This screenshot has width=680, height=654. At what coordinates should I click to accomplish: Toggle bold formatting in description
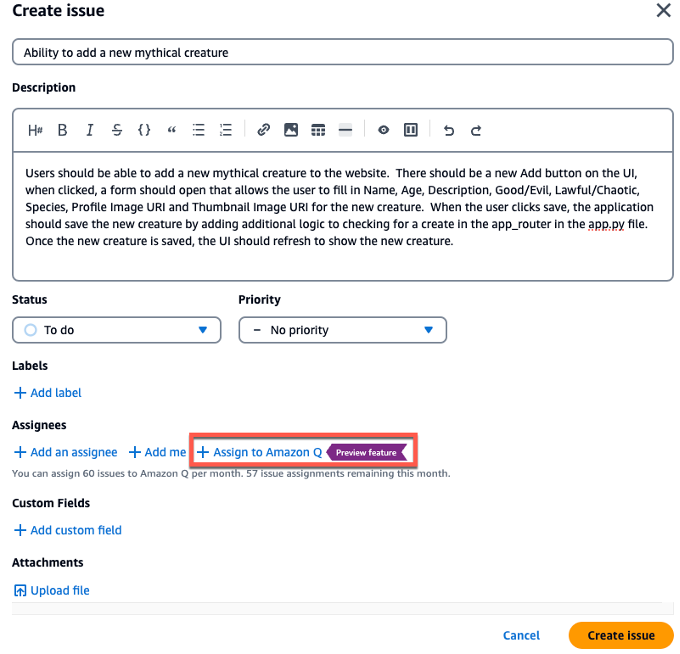click(x=62, y=130)
